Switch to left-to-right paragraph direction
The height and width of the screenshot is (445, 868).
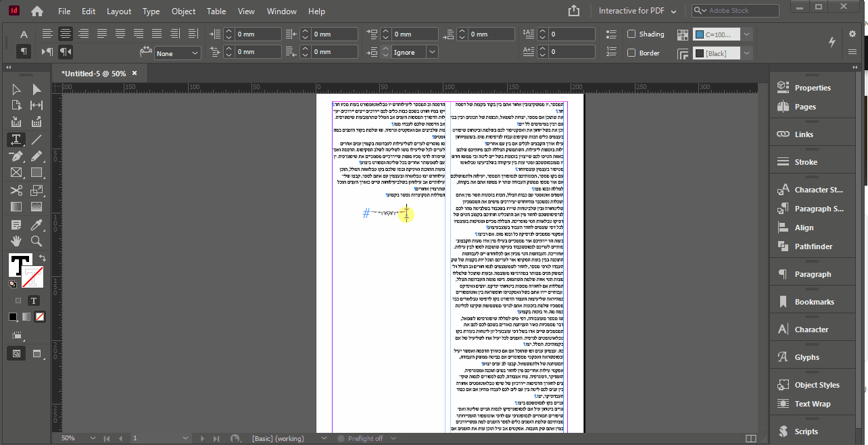click(47, 52)
